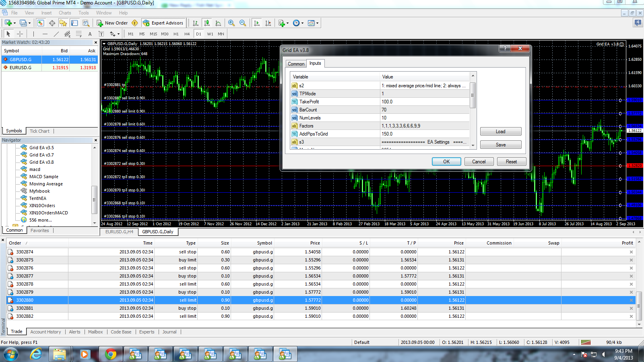Viewport: 644px width, 362px height.
Task: Open the Charts menu
Action: pos(65,13)
